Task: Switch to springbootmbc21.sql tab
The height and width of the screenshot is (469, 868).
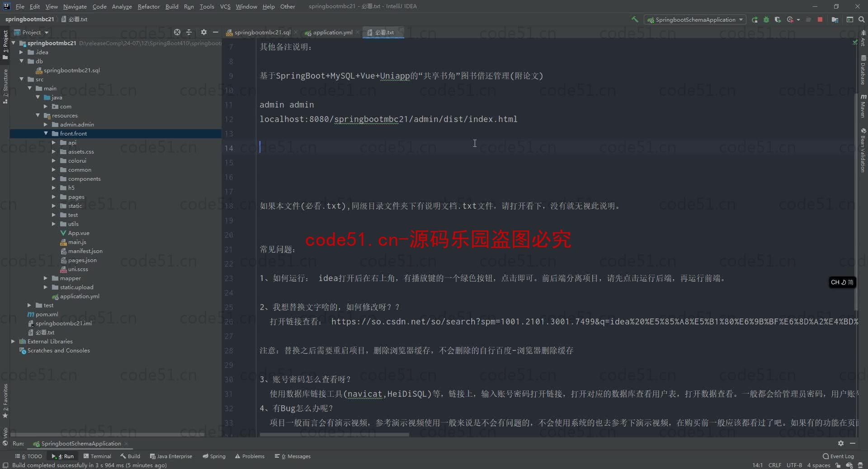Action: pyautogui.click(x=262, y=32)
